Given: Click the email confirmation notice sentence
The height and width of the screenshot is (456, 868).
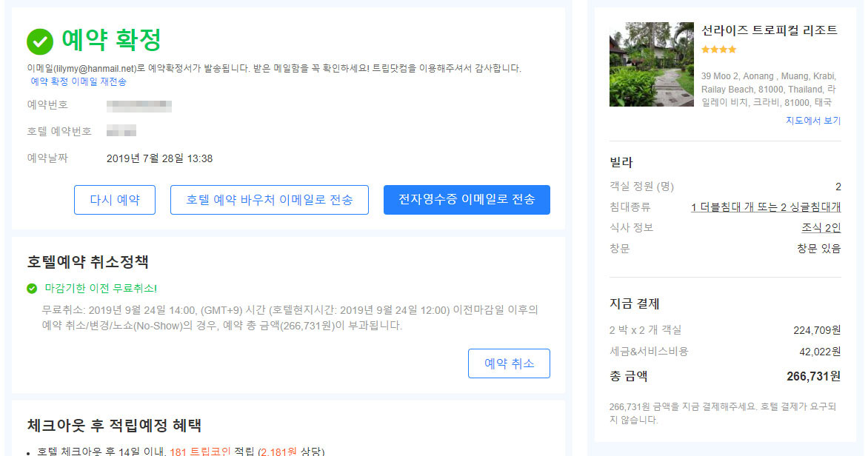Looking at the screenshot, I should (274, 69).
